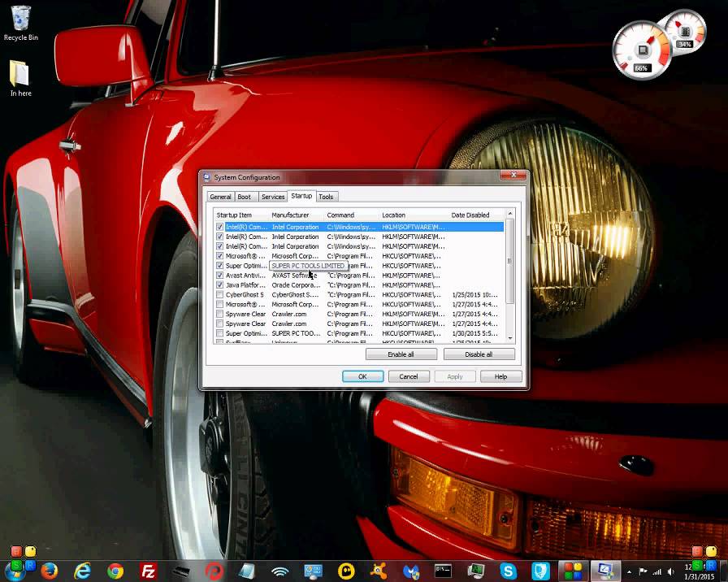Open the blue shield taskbar icon
Screen dimensions: 728x582
pyautogui.click(x=541, y=571)
